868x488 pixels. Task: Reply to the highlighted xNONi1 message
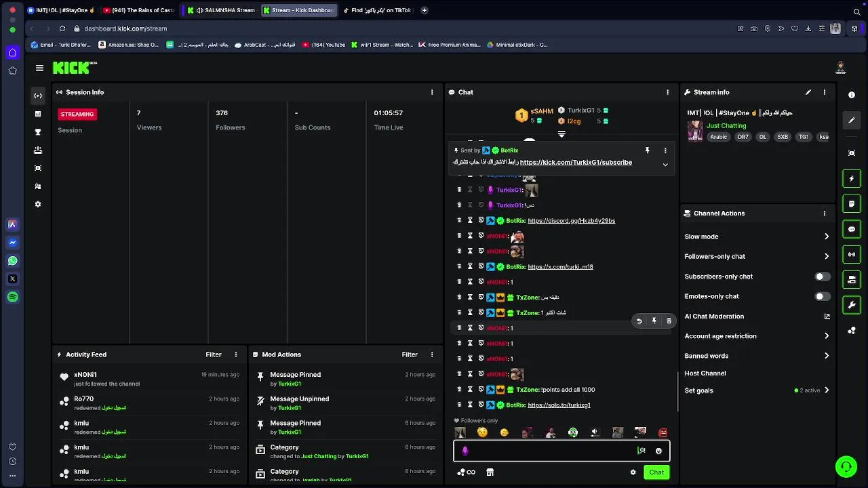639,321
